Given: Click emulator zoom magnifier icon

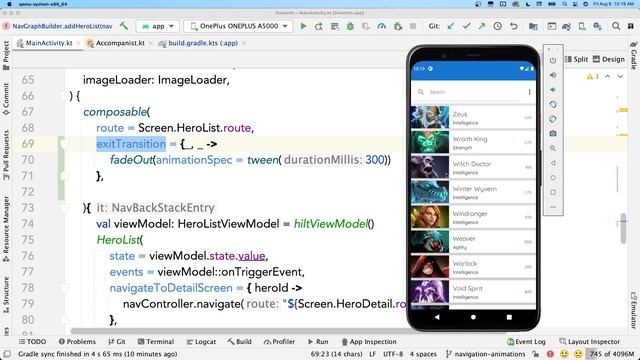Looking at the screenshot, I should pyautogui.click(x=553, y=148).
